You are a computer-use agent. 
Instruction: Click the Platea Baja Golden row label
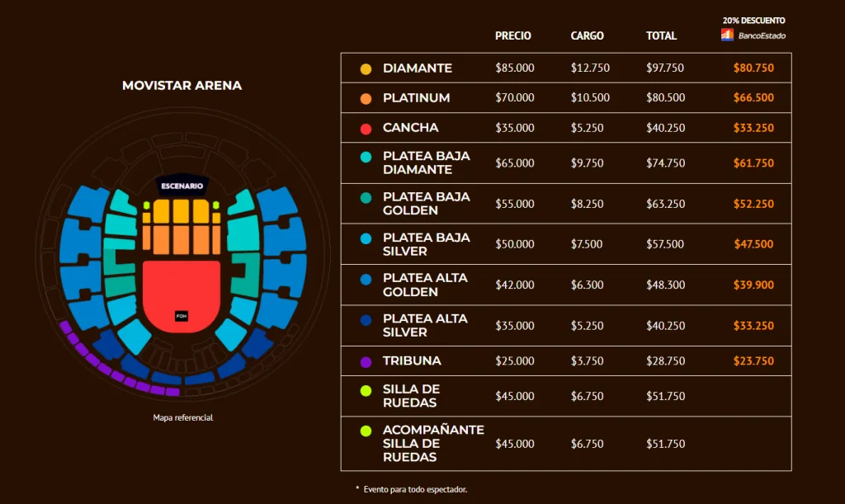pyautogui.click(x=427, y=204)
